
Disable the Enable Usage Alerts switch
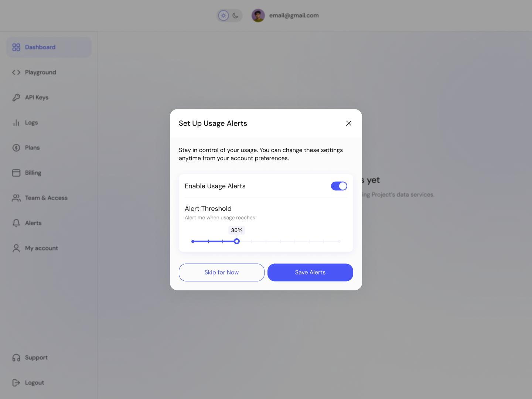pyautogui.click(x=339, y=186)
